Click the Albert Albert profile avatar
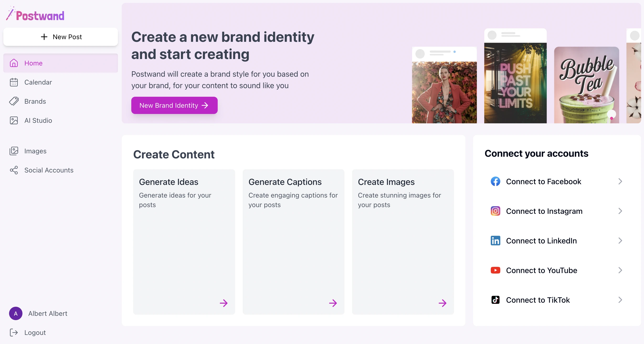The height and width of the screenshot is (344, 644). tap(16, 313)
